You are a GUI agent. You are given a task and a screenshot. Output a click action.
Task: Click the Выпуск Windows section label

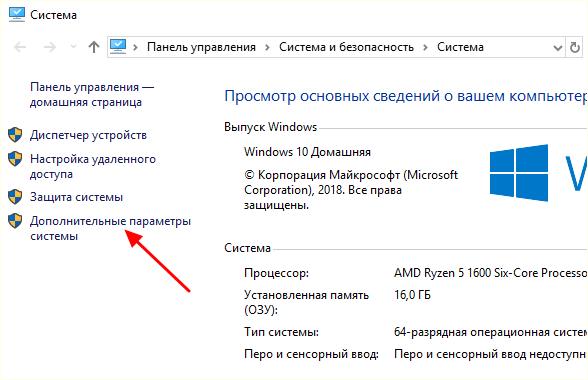click(x=270, y=127)
